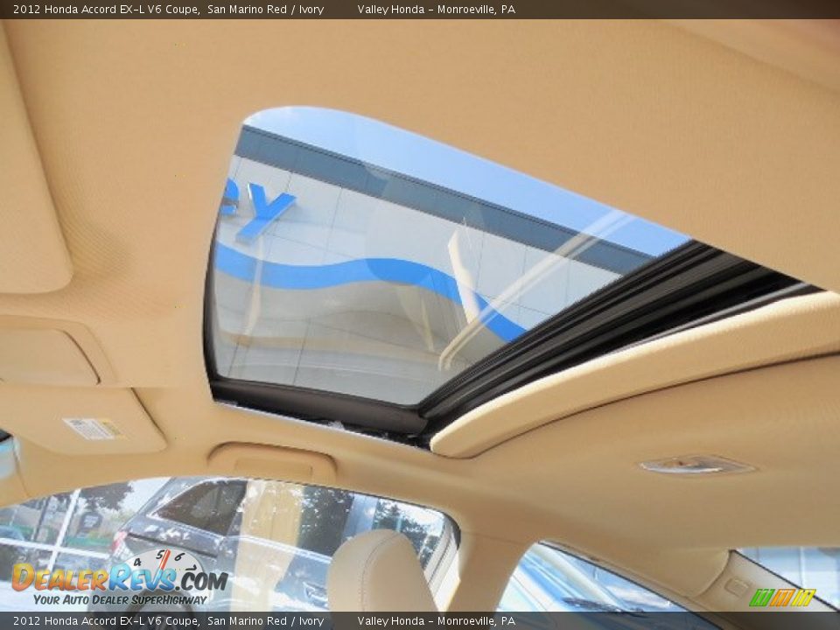The height and width of the screenshot is (630, 840).
Task: Click the colored stripes icon bottom right
Action: point(781,598)
